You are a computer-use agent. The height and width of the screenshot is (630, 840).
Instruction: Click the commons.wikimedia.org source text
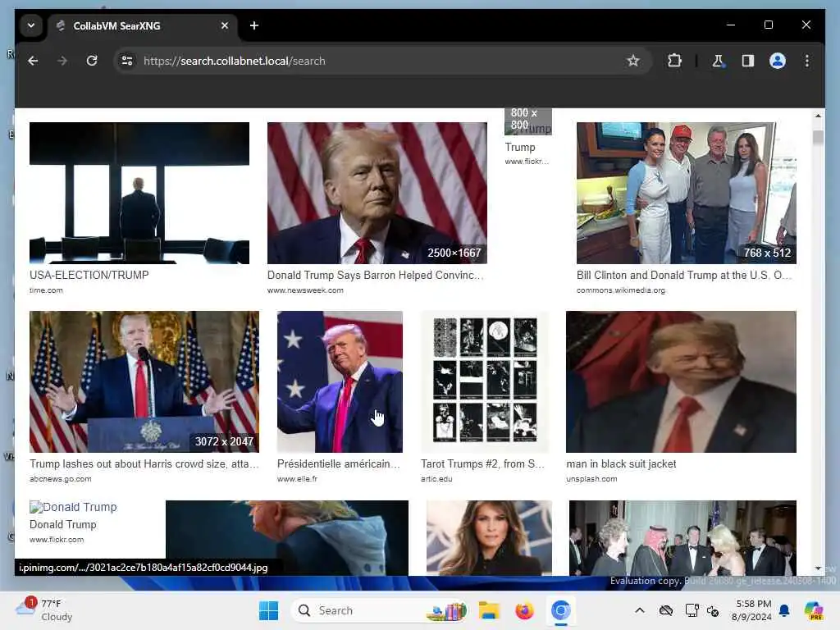(621, 290)
